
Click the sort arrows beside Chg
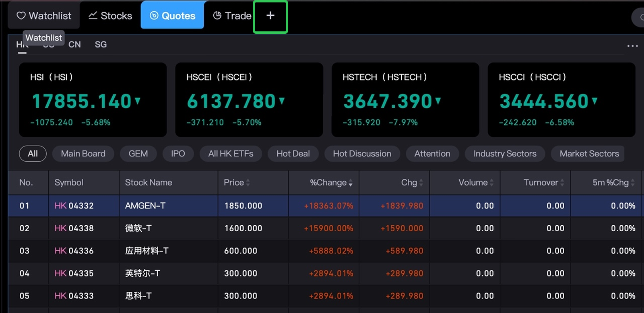[421, 183]
